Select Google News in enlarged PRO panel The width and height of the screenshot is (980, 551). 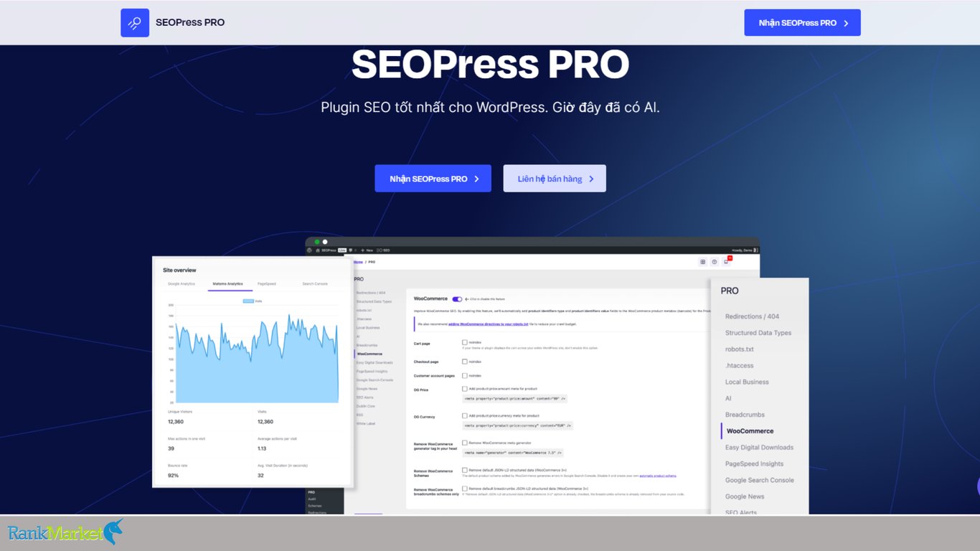pos(745,496)
